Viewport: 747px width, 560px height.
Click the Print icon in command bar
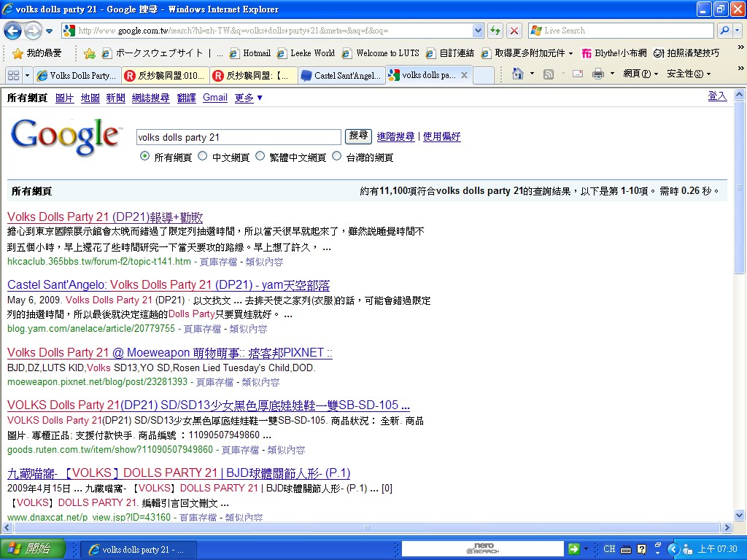click(x=598, y=74)
